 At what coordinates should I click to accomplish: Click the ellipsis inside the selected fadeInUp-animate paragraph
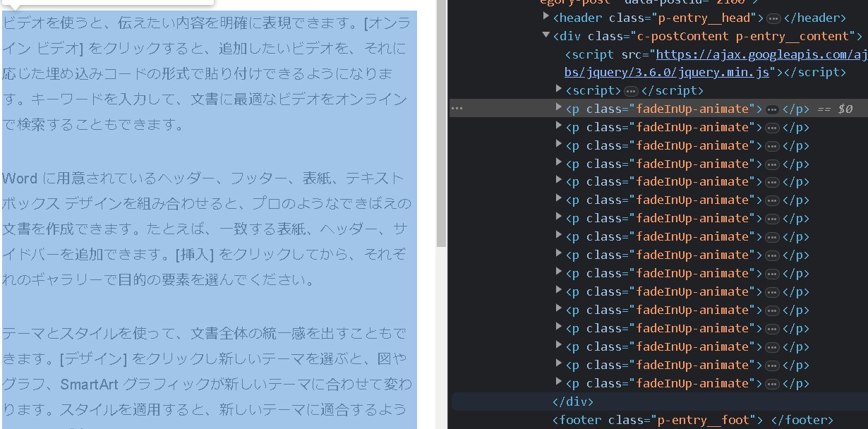click(773, 109)
